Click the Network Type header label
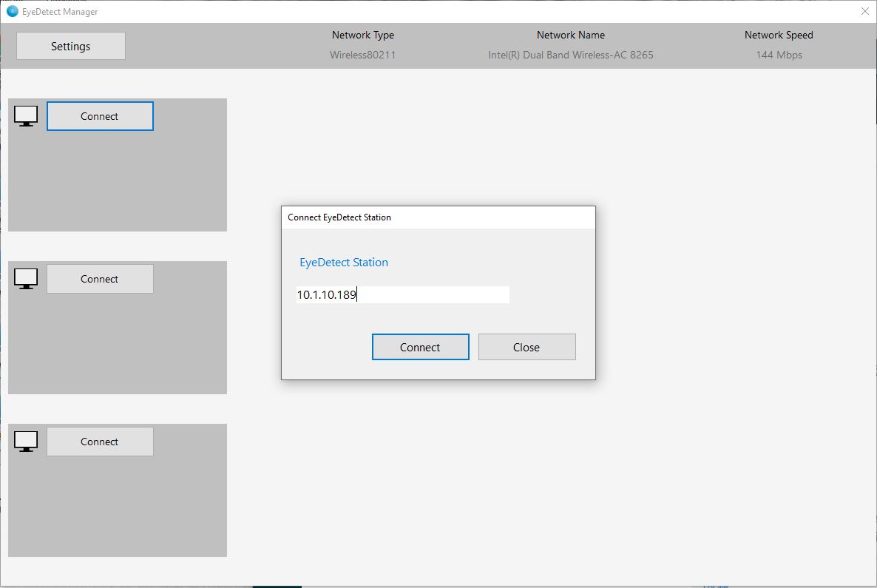 tap(363, 35)
